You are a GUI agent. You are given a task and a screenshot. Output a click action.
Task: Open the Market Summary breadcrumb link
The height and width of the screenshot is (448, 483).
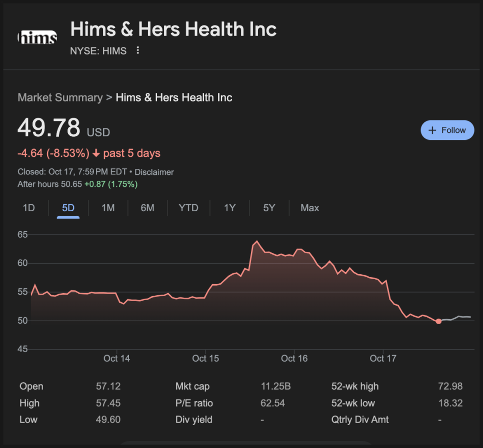click(60, 97)
